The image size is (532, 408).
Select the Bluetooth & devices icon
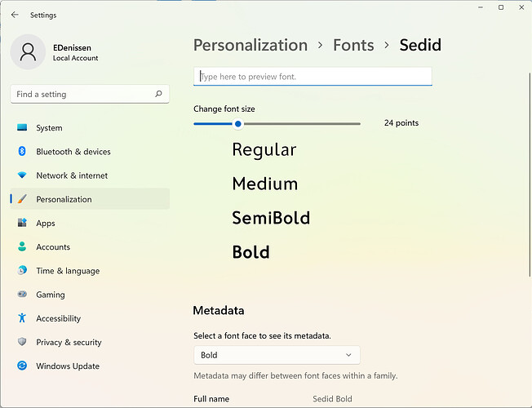click(22, 152)
